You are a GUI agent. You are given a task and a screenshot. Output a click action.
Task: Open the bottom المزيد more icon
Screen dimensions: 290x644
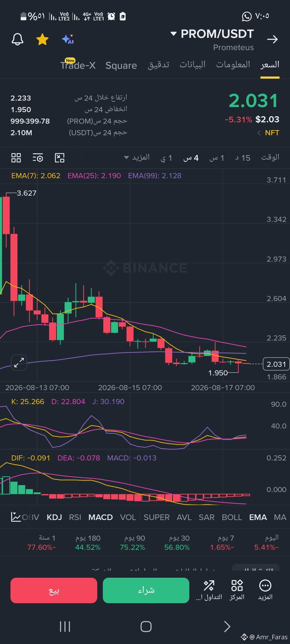[265, 590]
